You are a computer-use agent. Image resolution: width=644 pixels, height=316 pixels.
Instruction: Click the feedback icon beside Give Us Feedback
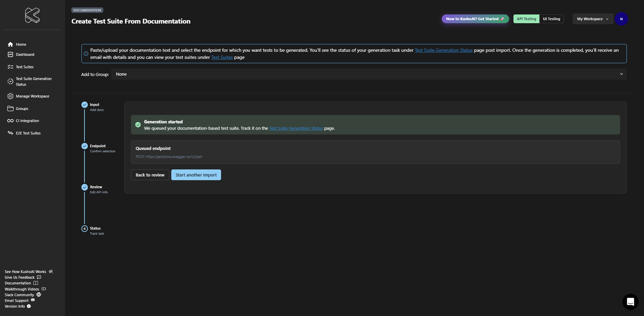tap(39, 277)
